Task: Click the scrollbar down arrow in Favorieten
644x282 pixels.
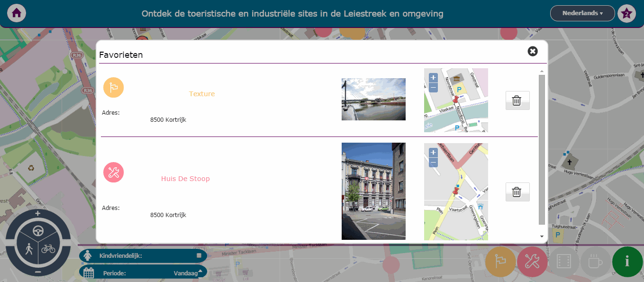Action: [542, 236]
